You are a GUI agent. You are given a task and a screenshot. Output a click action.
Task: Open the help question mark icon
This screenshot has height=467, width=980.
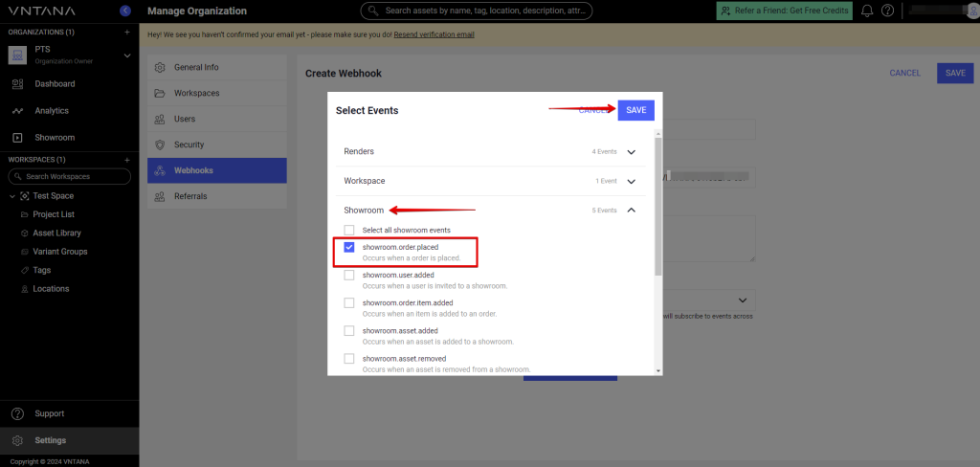click(x=888, y=11)
